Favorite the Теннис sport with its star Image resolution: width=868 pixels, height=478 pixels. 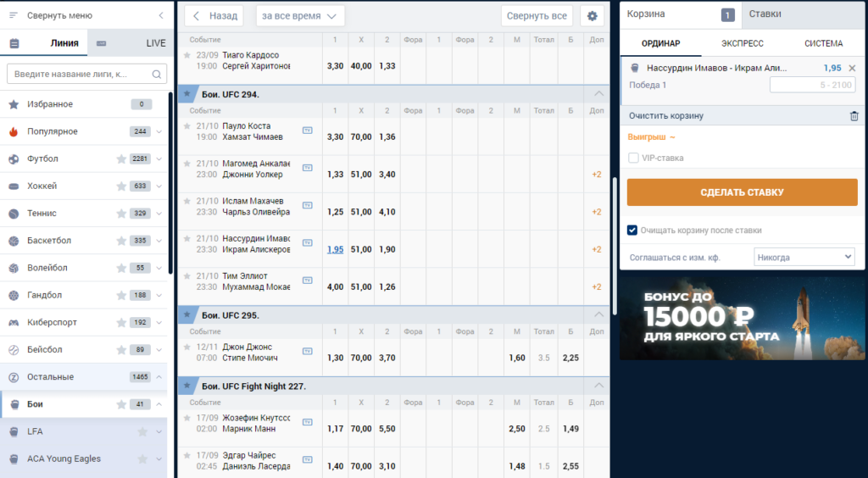[x=121, y=213]
